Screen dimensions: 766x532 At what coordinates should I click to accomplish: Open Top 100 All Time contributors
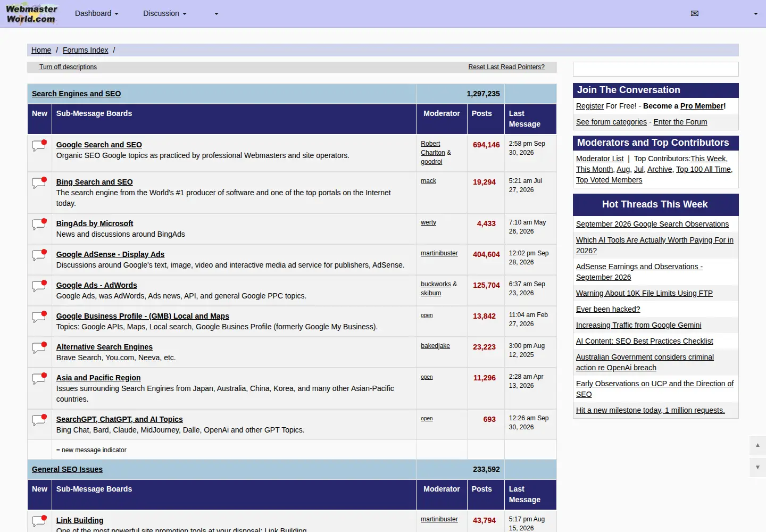(703, 169)
